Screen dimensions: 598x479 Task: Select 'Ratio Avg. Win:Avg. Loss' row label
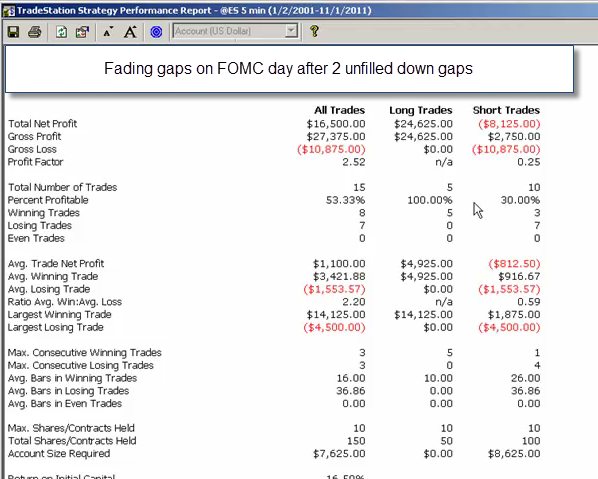65,302
